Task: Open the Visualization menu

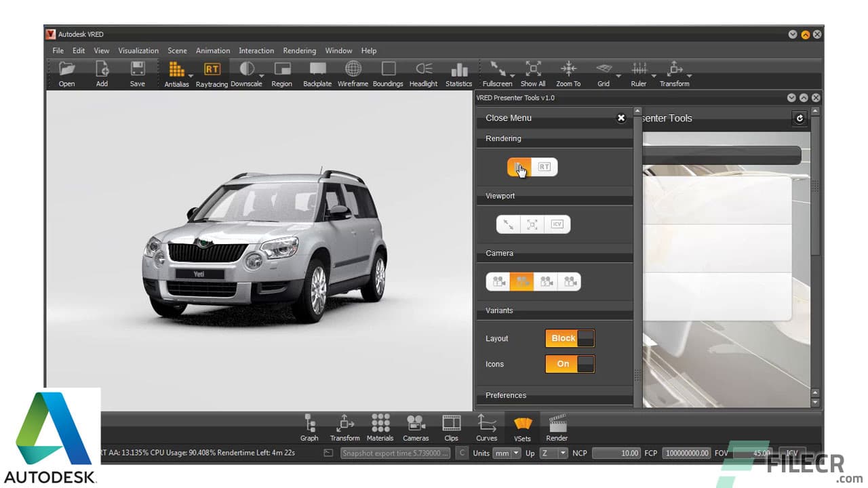Action: 138,50
